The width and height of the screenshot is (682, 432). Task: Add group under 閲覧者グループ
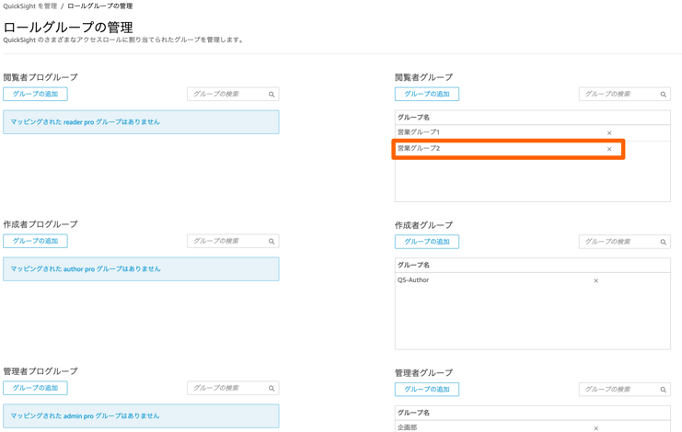click(427, 94)
